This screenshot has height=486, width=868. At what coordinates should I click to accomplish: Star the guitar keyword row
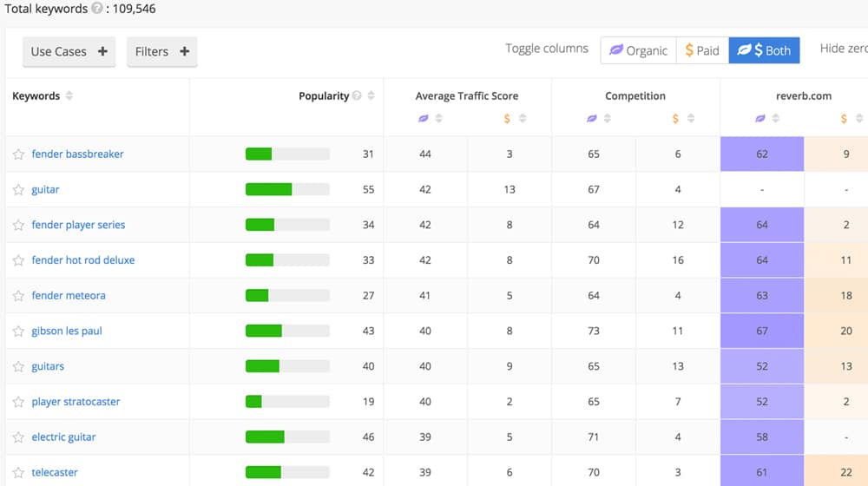coord(18,190)
